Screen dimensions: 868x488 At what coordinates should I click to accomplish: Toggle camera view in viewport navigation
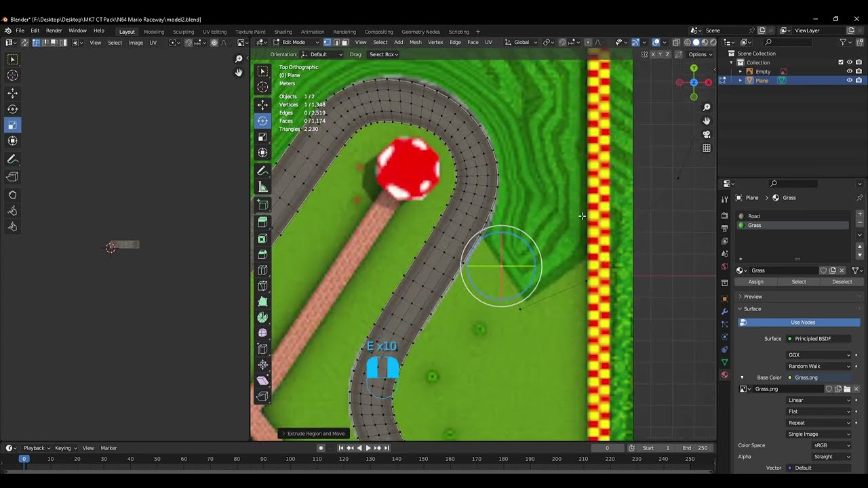click(x=706, y=134)
